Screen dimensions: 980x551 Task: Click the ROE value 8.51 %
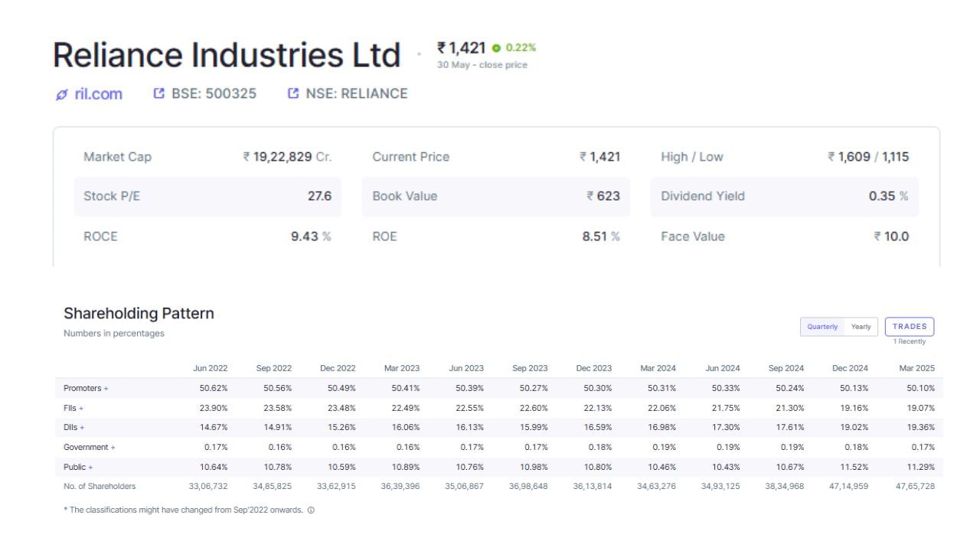coord(601,236)
